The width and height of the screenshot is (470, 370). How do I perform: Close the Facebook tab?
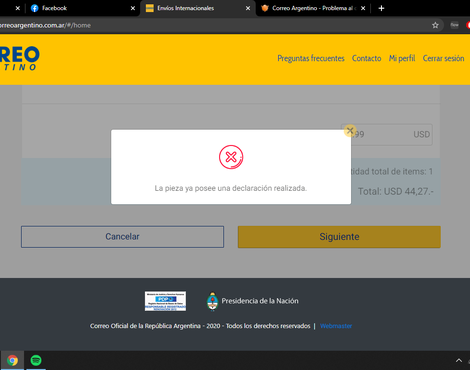coord(133,8)
